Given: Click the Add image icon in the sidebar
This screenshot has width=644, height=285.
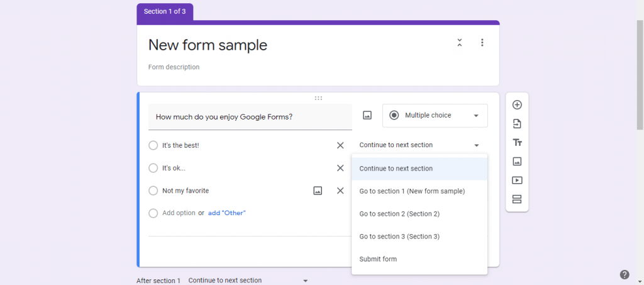Looking at the screenshot, I should [x=517, y=162].
